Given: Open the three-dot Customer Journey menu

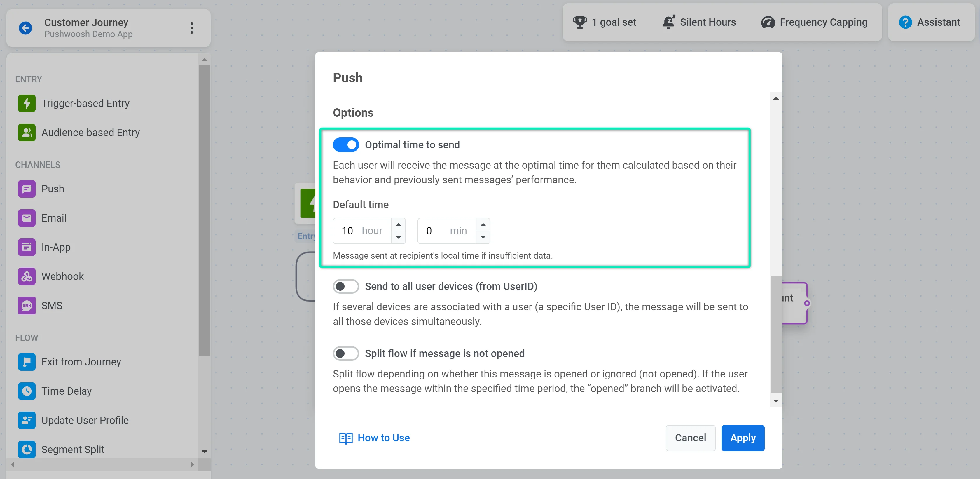Looking at the screenshot, I should pos(192,28).
